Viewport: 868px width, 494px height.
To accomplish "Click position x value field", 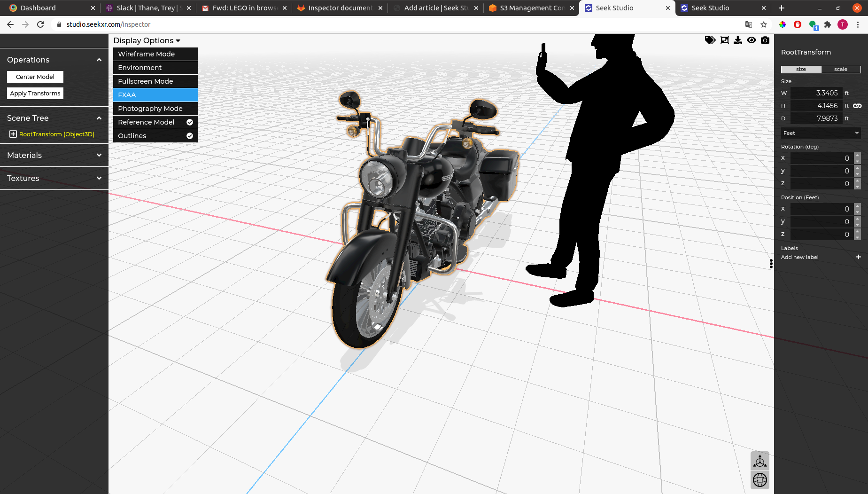I will [x=822, y=209].
